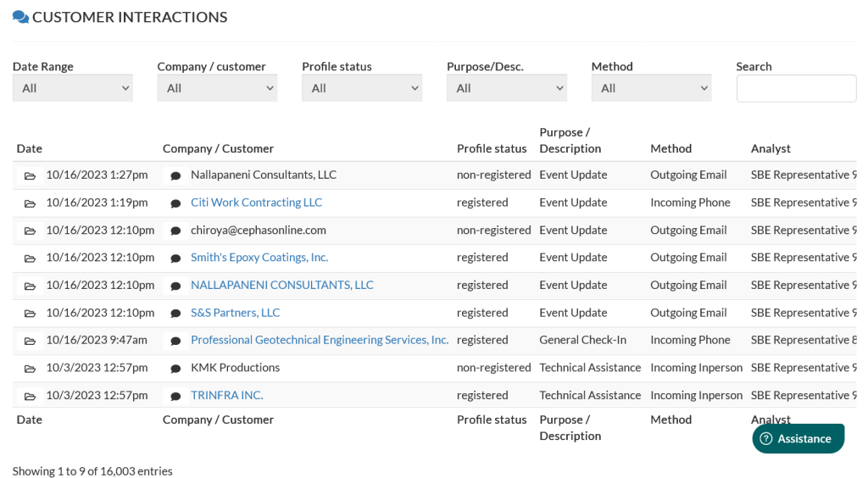The height and width of the screenshot is (478, 868).
Task: Open Professional Geotechnical Engineering Services link
Action: tap(319, 340)
